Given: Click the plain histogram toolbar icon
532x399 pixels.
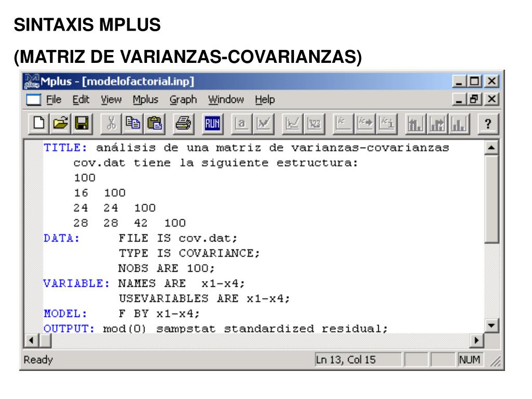Looking at the screenshot, I should click(459, 124).
